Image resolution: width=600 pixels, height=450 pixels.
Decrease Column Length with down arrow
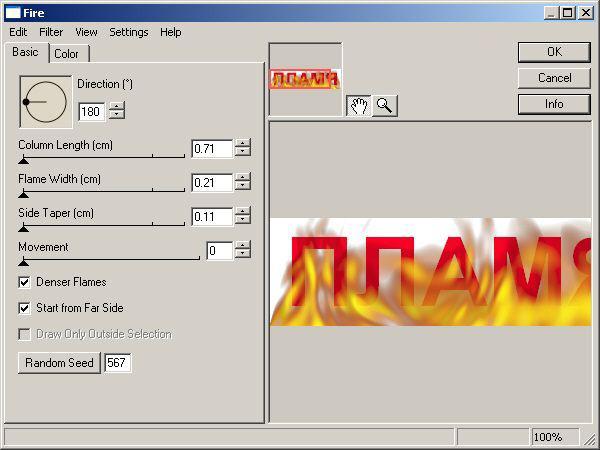point(243,152)
